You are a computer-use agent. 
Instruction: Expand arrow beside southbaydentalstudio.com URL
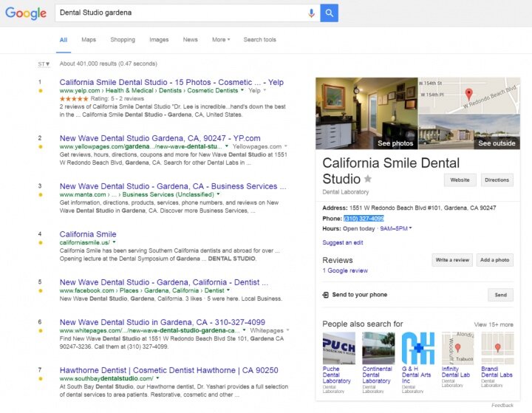[158, 378]
